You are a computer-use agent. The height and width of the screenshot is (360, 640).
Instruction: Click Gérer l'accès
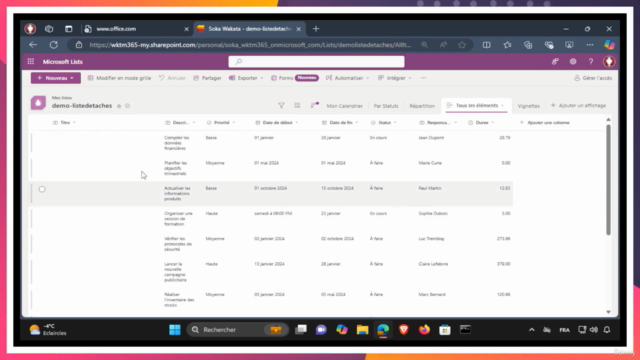click(593, 78)
